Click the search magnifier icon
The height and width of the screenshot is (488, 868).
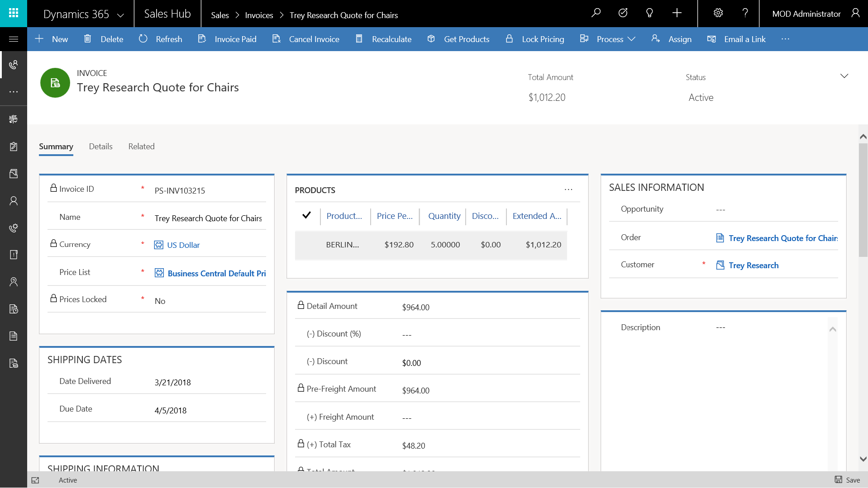point(596,13)
